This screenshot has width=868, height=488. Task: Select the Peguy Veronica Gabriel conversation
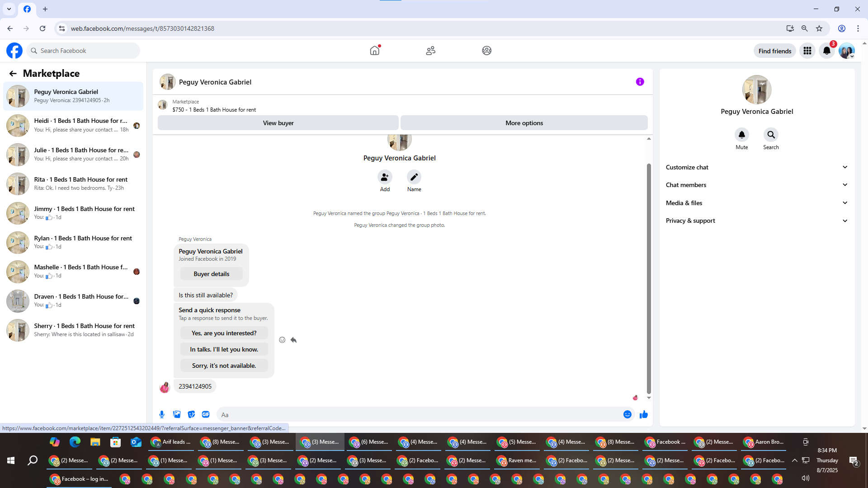coord(73,96)
